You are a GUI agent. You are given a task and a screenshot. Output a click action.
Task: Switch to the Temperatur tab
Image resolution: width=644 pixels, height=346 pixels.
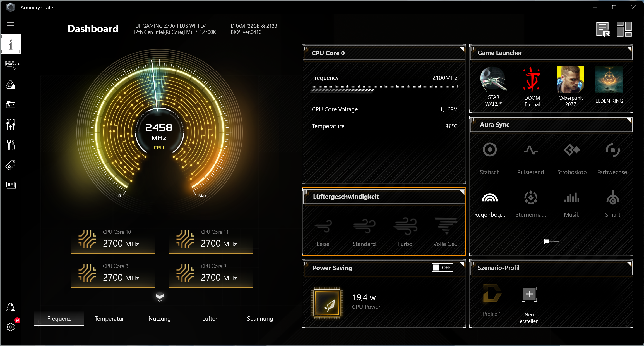[x=109, y=318]
